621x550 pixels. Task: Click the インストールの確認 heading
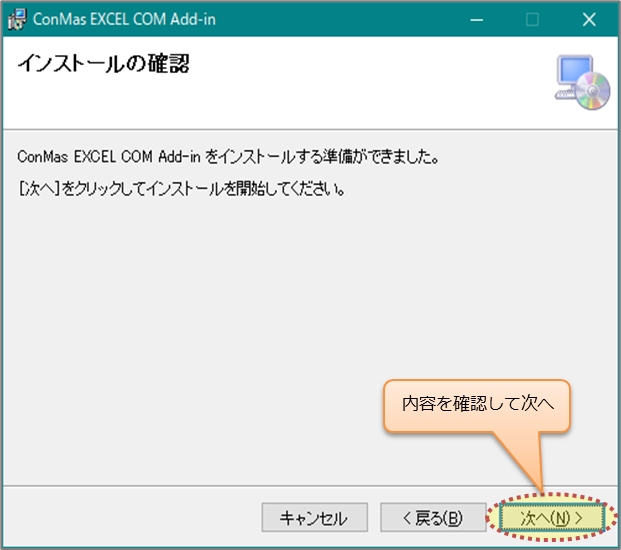point(104,66)
